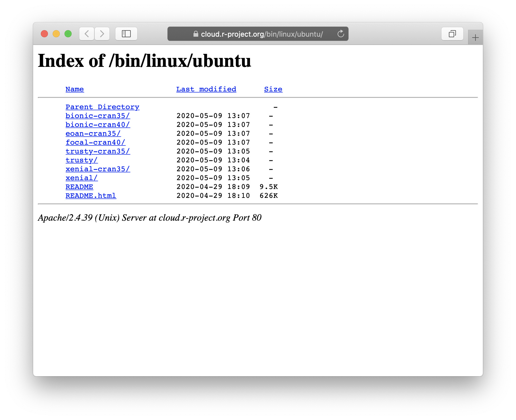The image size is (516, 420).
Task: Click the padlock icon in address bar
Action: click(196, 34)
